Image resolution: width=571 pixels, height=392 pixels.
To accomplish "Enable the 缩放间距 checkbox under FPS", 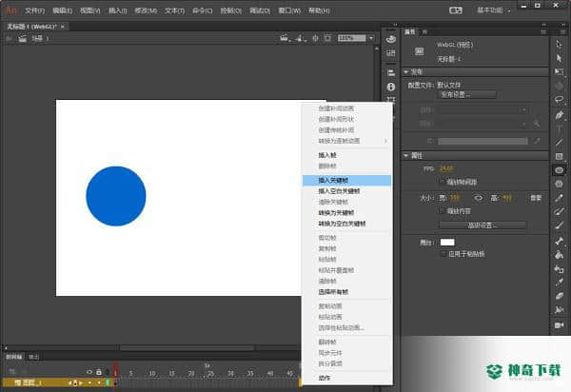I will click(443, 182).
